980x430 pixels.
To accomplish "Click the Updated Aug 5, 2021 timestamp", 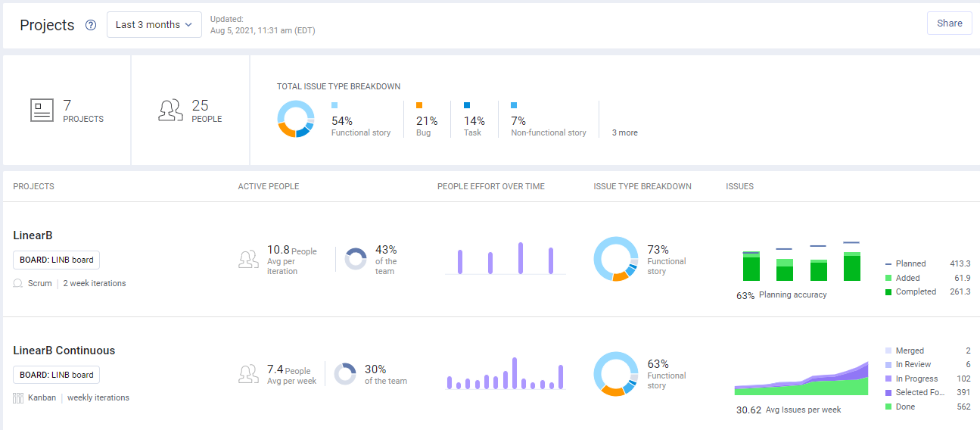I will point(263,25).
